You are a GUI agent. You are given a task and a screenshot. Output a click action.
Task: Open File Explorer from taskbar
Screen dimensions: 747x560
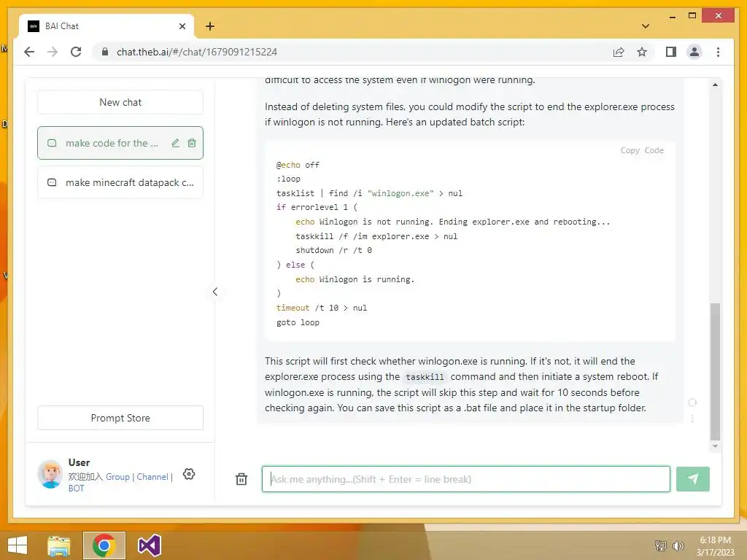pos(59,545)
